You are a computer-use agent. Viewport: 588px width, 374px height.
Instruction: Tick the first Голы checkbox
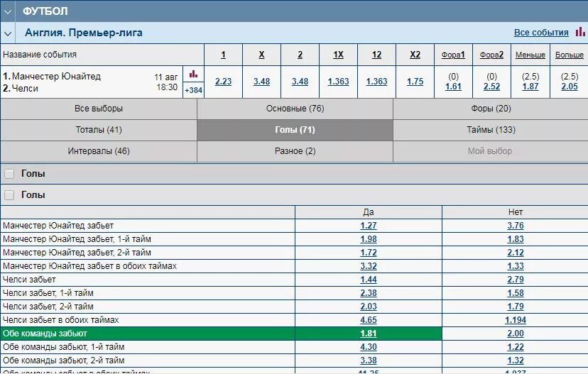(x=9, y=173)
